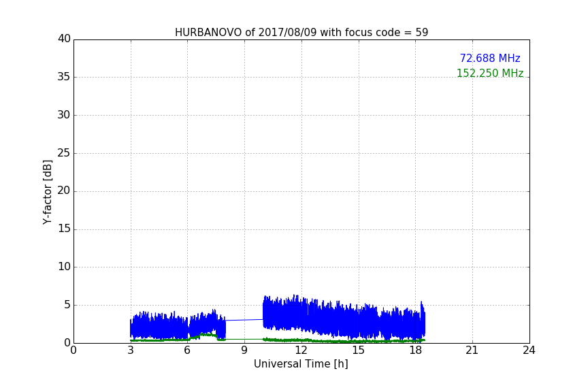Click the x-axis tick label 21
Image resolution: width=588 pixels, height=392 pixels.
tap(472, 350)
